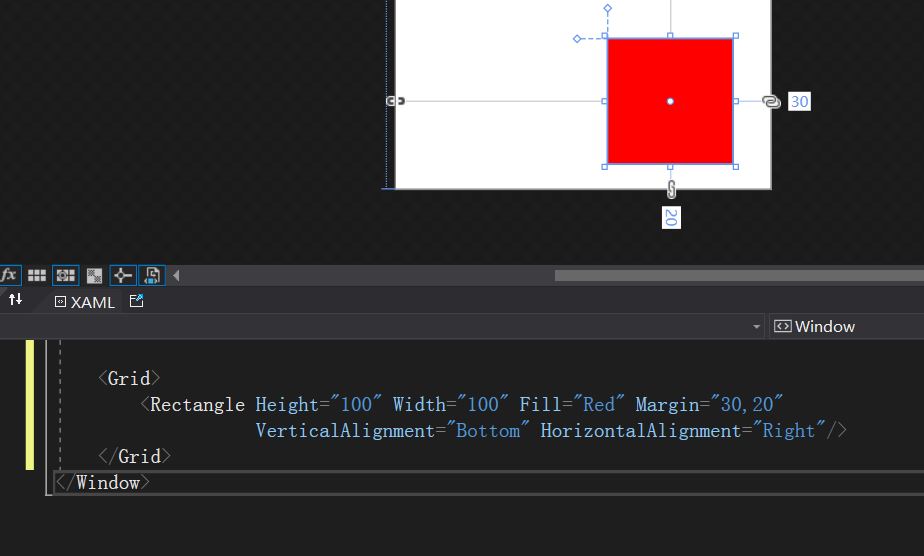
Task: Click the top-middle resize handle of rectangle
Action: click(670, 36)
